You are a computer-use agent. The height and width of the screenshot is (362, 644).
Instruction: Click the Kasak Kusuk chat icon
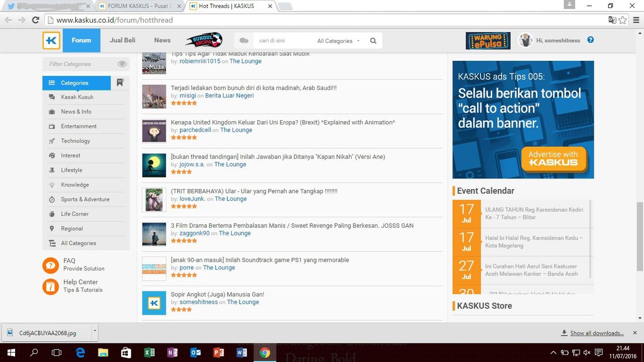(52, 97)
